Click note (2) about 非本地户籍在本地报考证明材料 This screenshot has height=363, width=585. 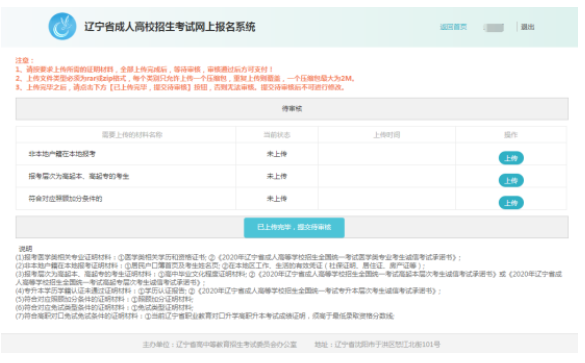220,266
